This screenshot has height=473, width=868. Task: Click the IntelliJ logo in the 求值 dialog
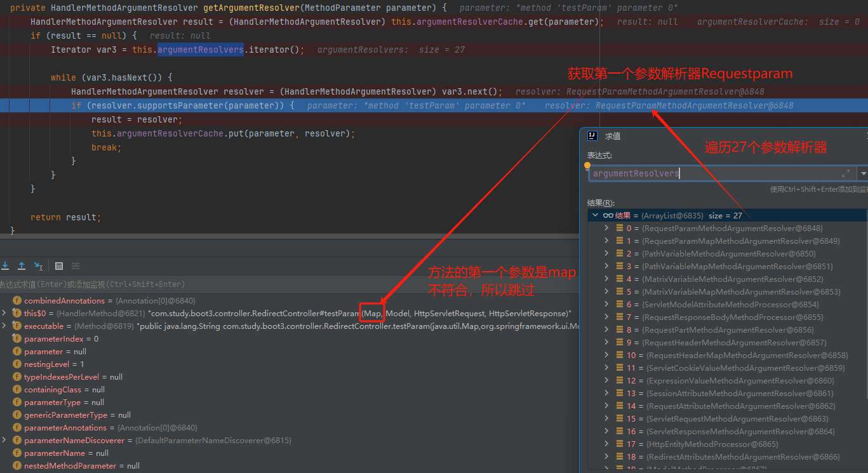coord(592,136)
